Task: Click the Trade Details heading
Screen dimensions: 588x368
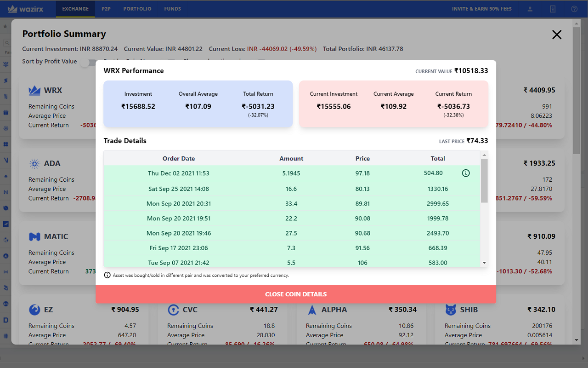Action: click(125, 141)
